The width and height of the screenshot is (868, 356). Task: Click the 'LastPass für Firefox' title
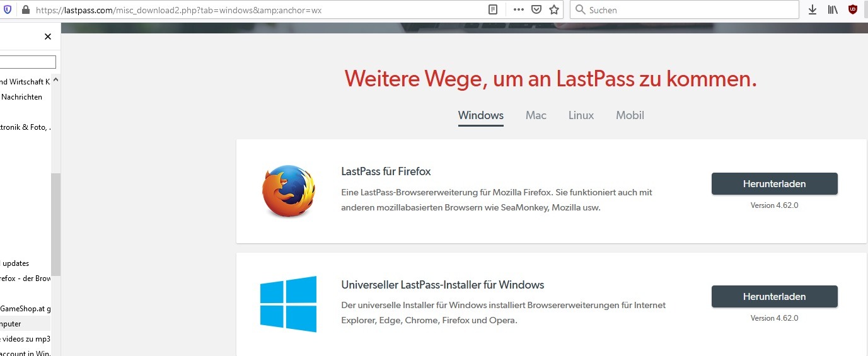tap(386, 171)
